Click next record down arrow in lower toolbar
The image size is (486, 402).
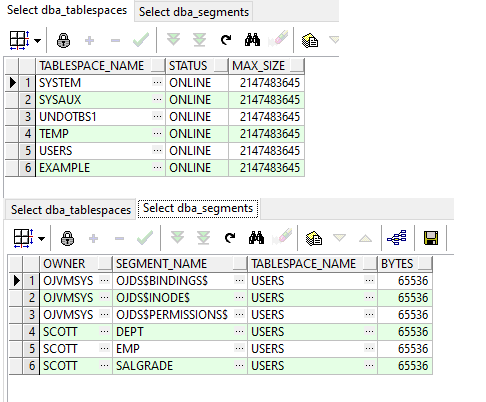(339, 238)
